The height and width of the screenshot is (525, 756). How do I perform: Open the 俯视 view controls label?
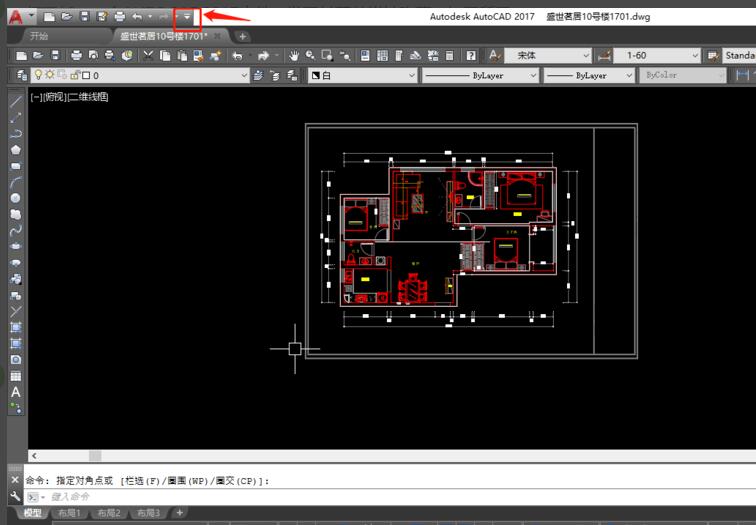pos(54,97)
